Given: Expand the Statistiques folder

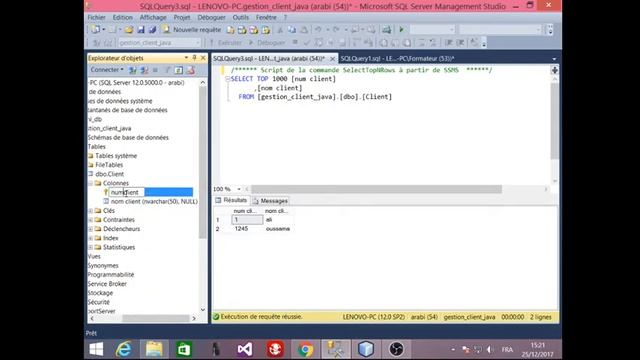Looking at the screenshot, I should 91,247.
